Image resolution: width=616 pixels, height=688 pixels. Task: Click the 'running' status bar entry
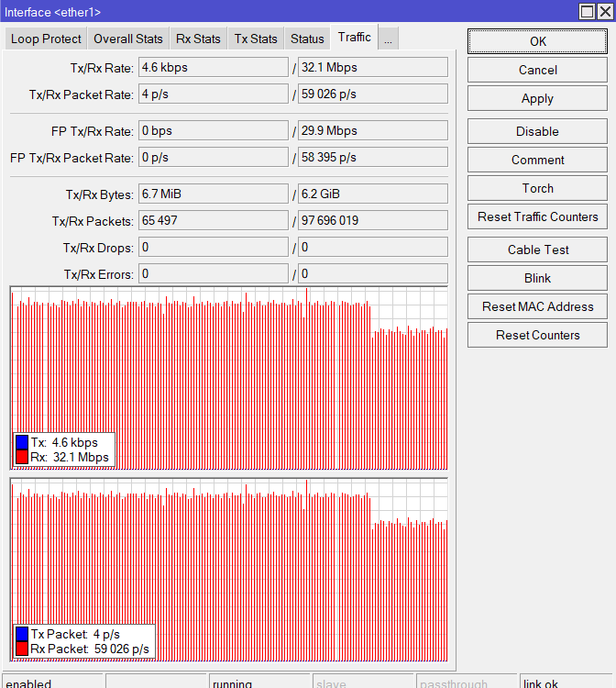click(259, 682)
